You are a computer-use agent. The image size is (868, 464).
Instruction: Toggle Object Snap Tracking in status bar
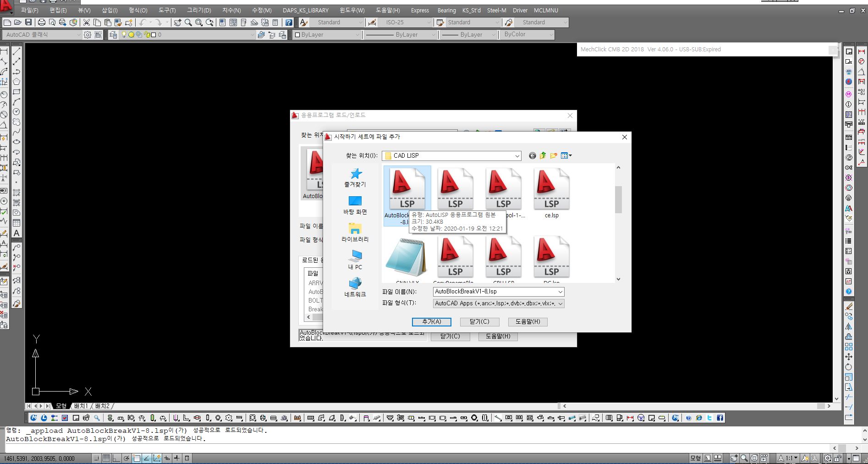147,458
